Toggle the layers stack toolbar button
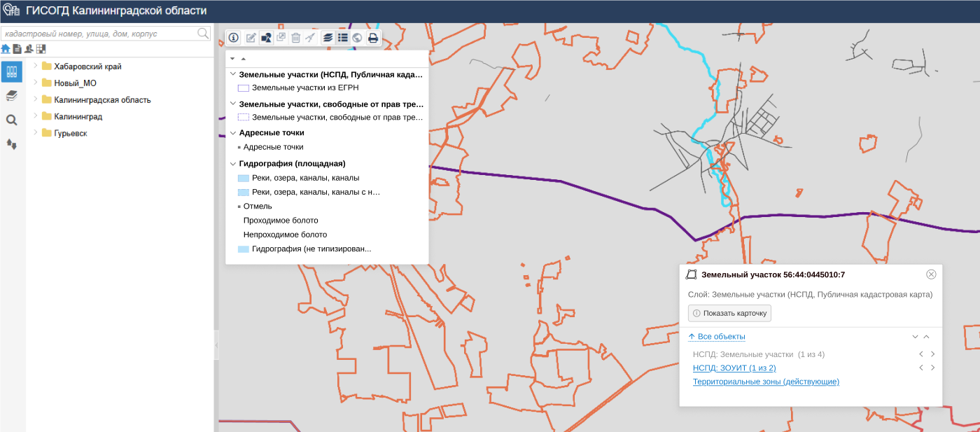Viewport: 980px width, 432px height. pos(328,38)
